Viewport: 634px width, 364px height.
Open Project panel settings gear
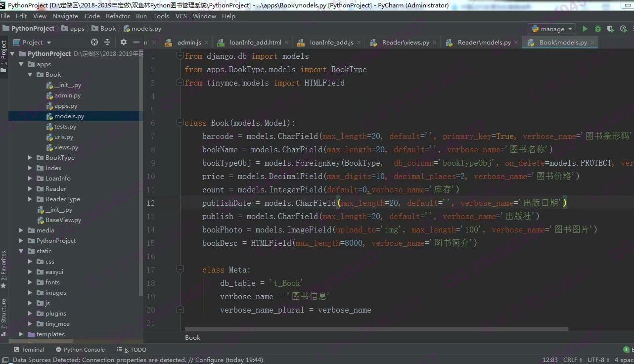[x=124, y=42]
